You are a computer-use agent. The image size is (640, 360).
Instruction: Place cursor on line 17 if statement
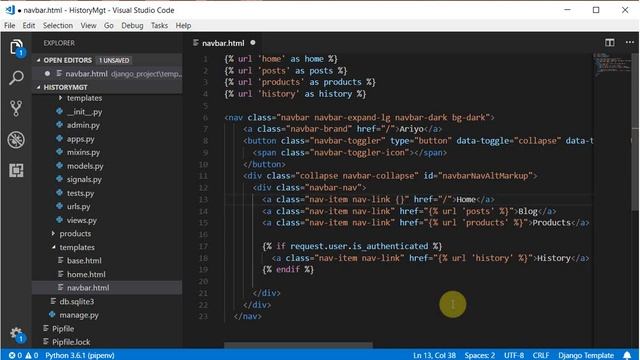point(352,246)
